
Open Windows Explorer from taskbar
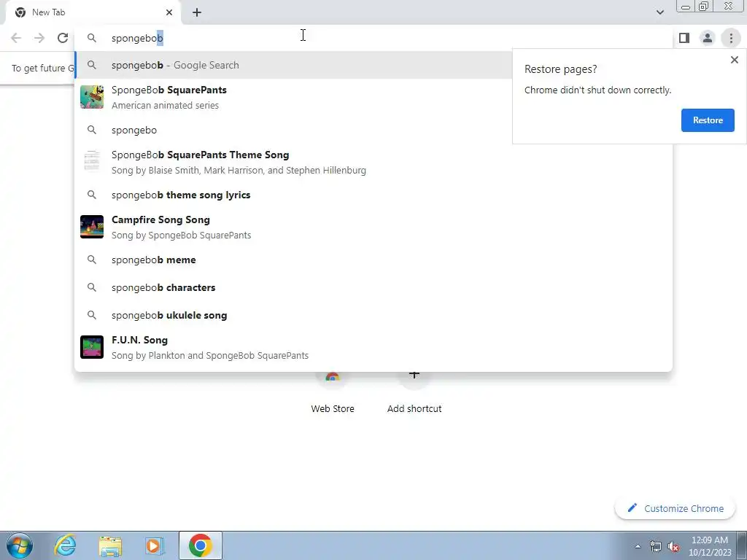coord(110,545)
